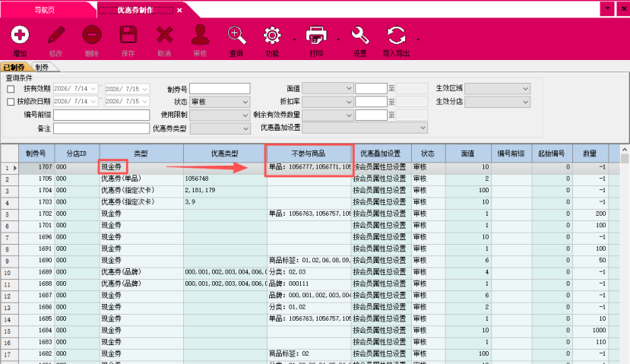Open the 剩余有效券数量 dropdown

coord(328,115)
